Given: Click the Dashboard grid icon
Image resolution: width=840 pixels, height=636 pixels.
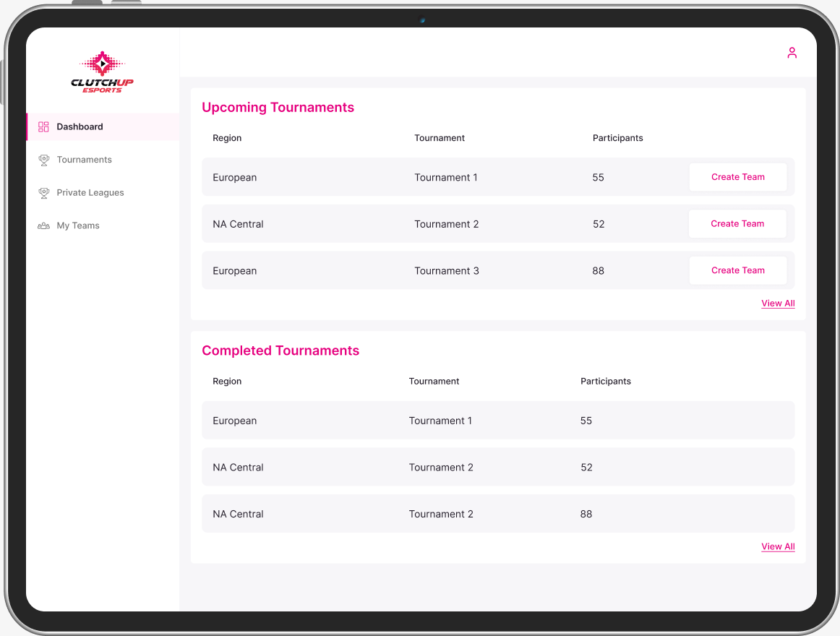Looking at the screenshot, I should pyautogui.click(x=43, y=127).
